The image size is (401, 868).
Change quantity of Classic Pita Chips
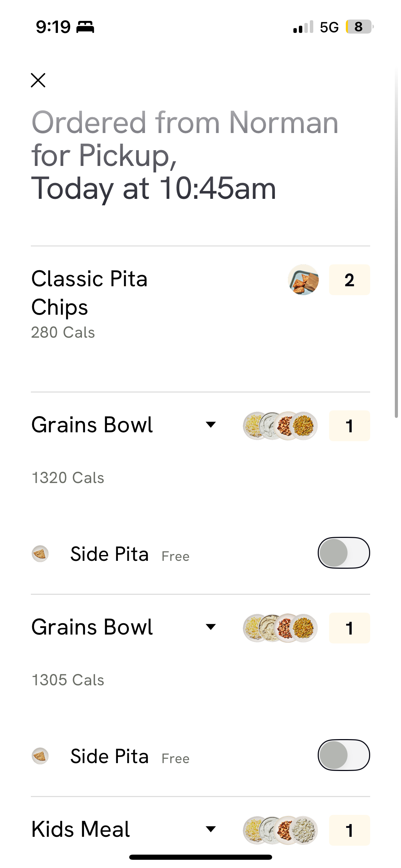(349, 280)
